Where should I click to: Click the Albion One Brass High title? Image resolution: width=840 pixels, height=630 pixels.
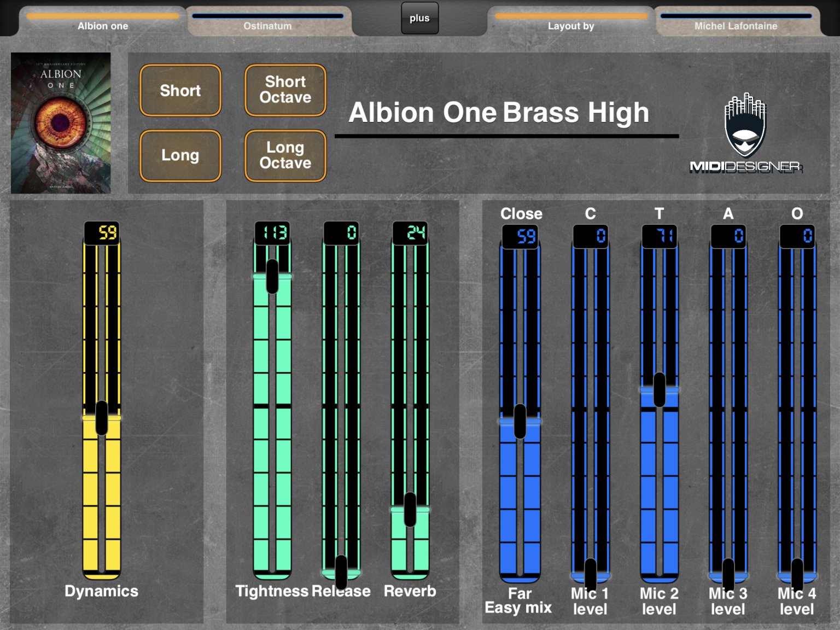coord(499,112)
